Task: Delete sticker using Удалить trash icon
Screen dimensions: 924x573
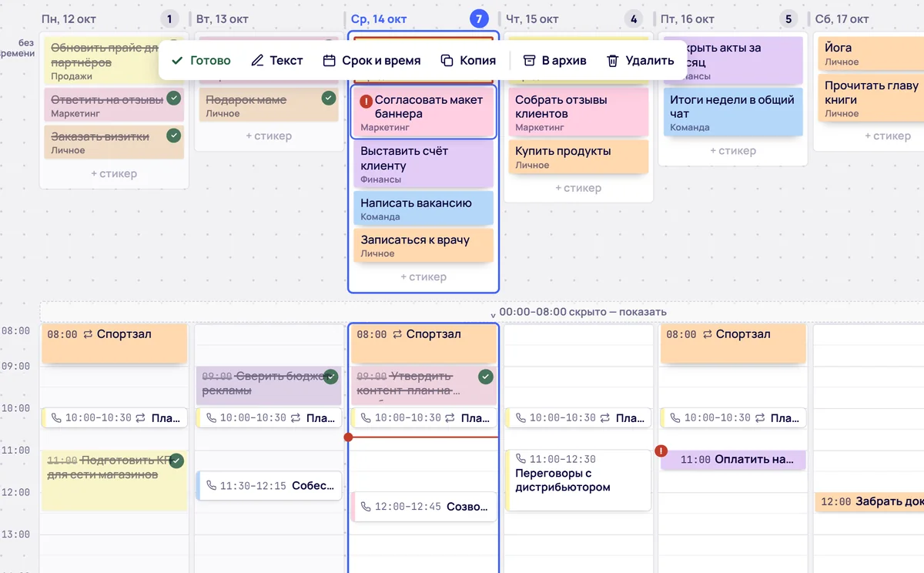Action: tap(613, 60)
